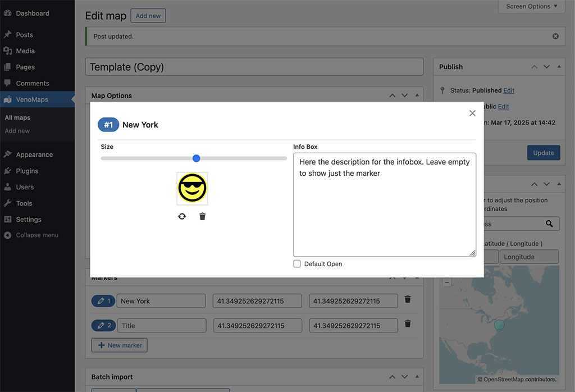This screenshot has width=575, height=392.
Task: Delete the marker image with trash icon
Action: (x=202, y=216)
